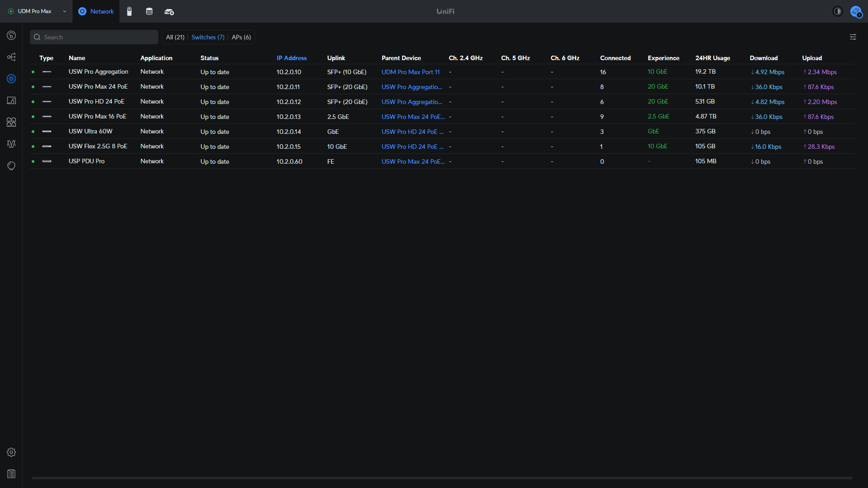868x488 pixels.
Task: Open the System Log icon in sidebar
Action: click(11, 474)
